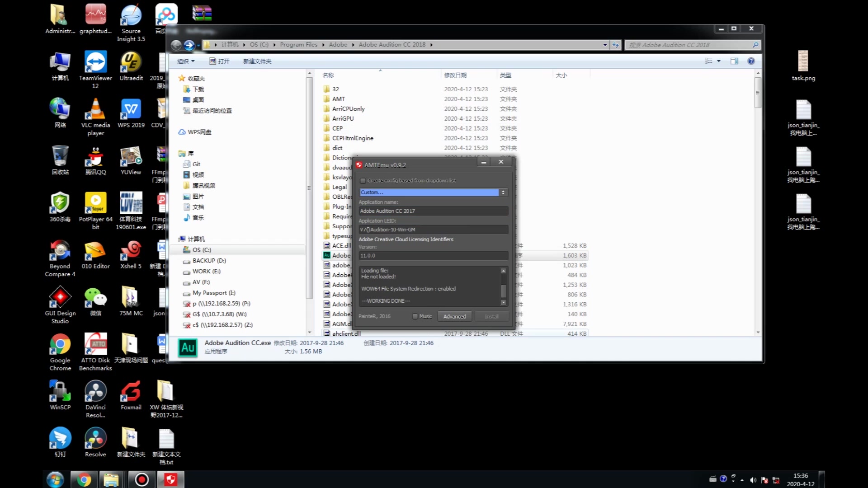Open Chrome from the taskbar
This screenshot has height=488, width=868.
pyautogui.click(x=84, y=479)
